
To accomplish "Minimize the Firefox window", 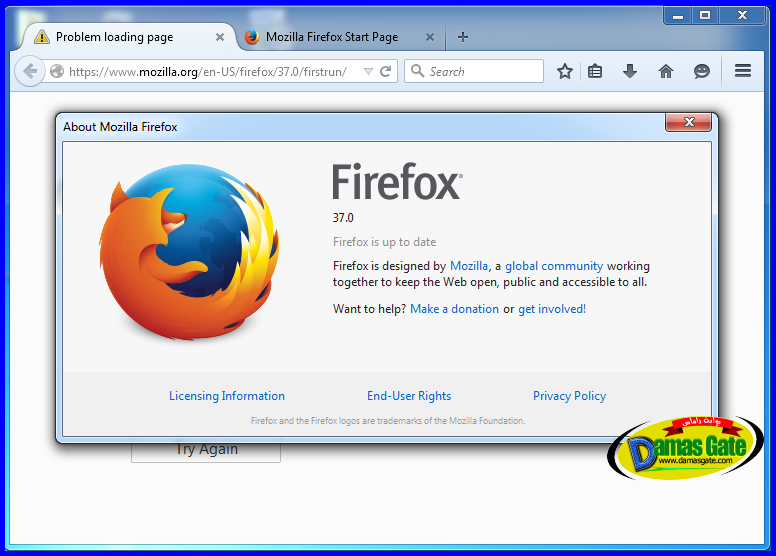I will tap(679, 16).
